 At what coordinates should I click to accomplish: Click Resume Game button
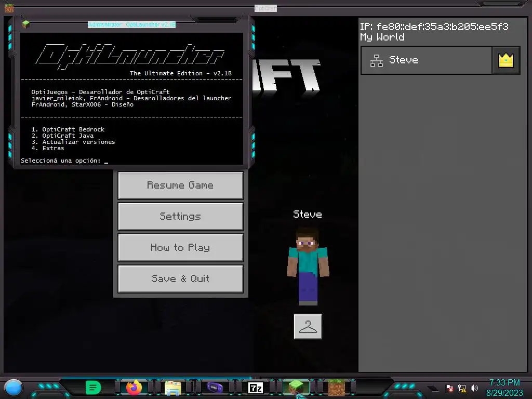click(180, 185)
